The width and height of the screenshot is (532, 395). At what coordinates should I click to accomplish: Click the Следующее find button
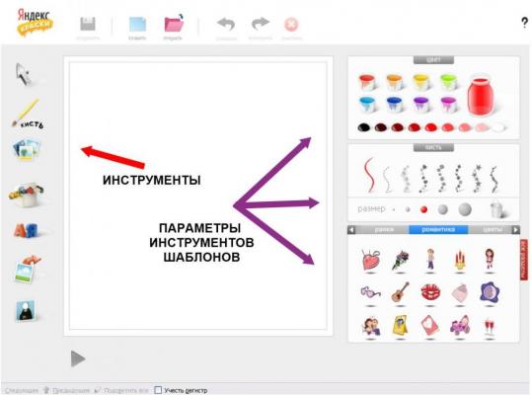click(22, 390)
